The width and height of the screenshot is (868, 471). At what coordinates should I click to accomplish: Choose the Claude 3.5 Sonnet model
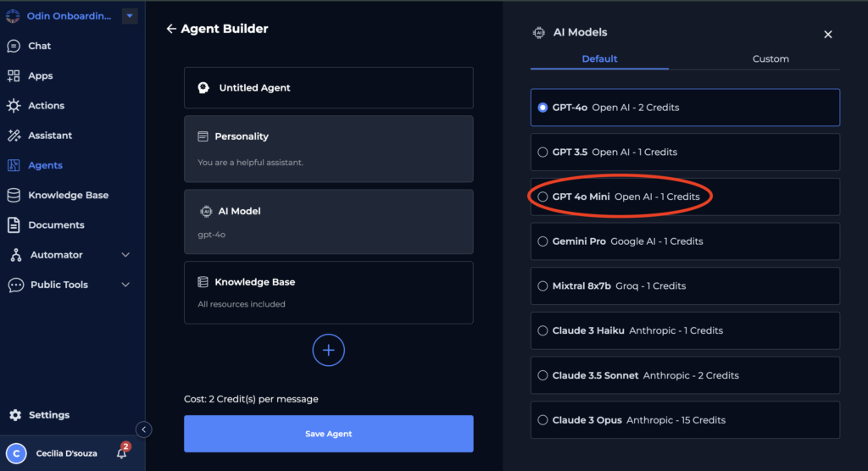click(x=685, y=376)
